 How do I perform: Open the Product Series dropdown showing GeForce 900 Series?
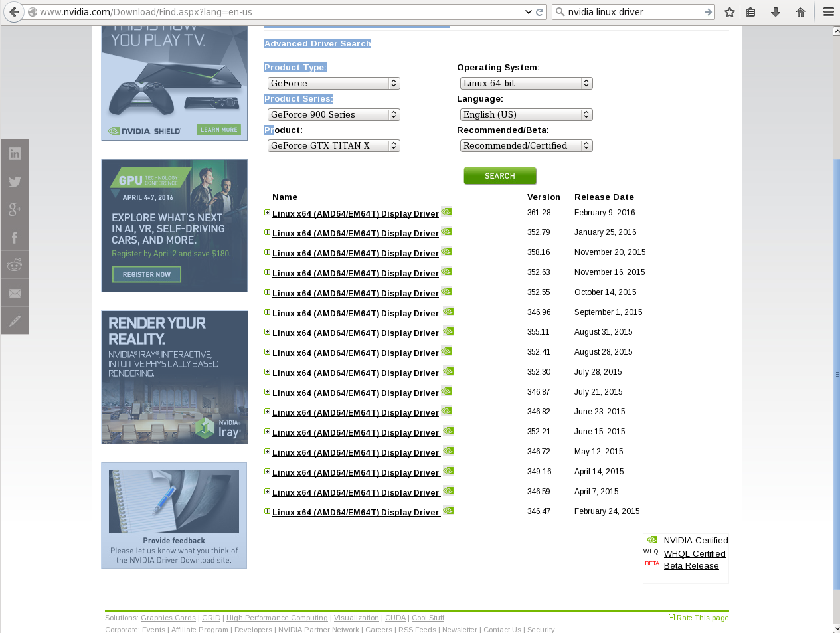[334, 114]
